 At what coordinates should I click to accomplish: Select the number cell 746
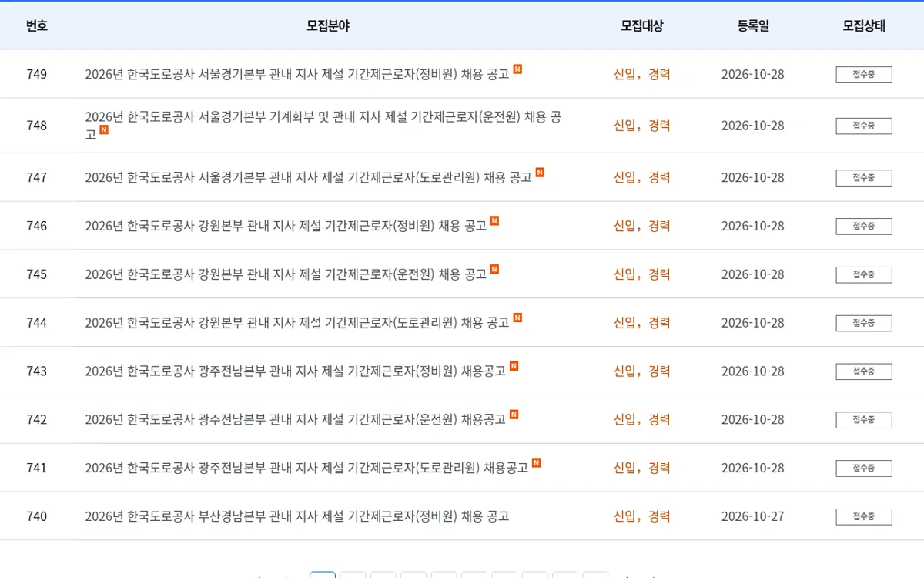coord(37,226)
